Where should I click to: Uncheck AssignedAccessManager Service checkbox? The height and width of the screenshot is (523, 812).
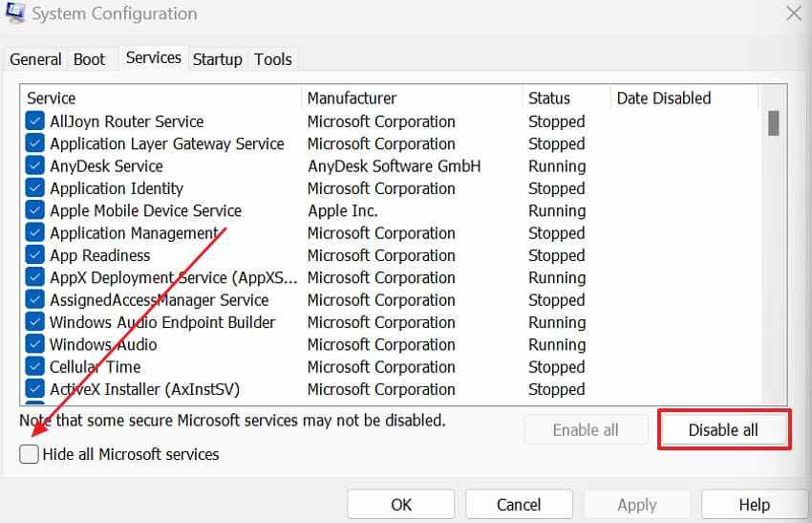pyautogui.click(x=34, y=299)
